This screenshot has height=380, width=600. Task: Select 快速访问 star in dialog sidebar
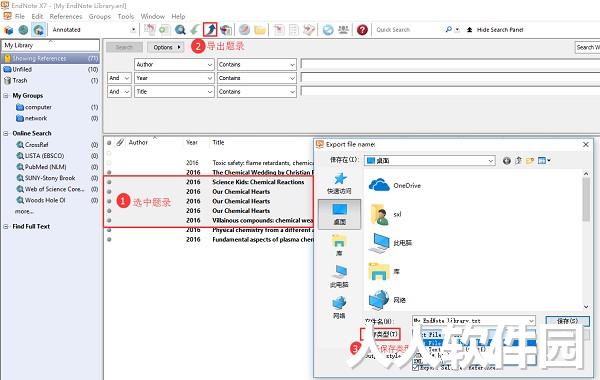point(339,183)
